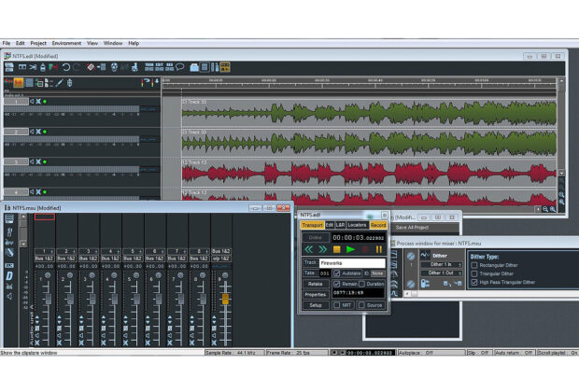Click the orange highlighted playlist mode icon

click(19, 83)
